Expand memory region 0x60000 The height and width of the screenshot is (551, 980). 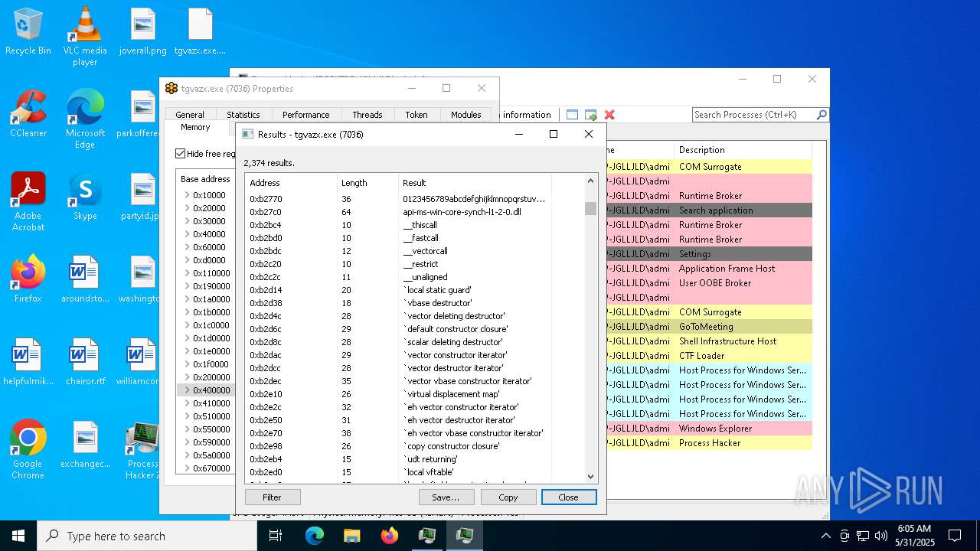[187, 247]
